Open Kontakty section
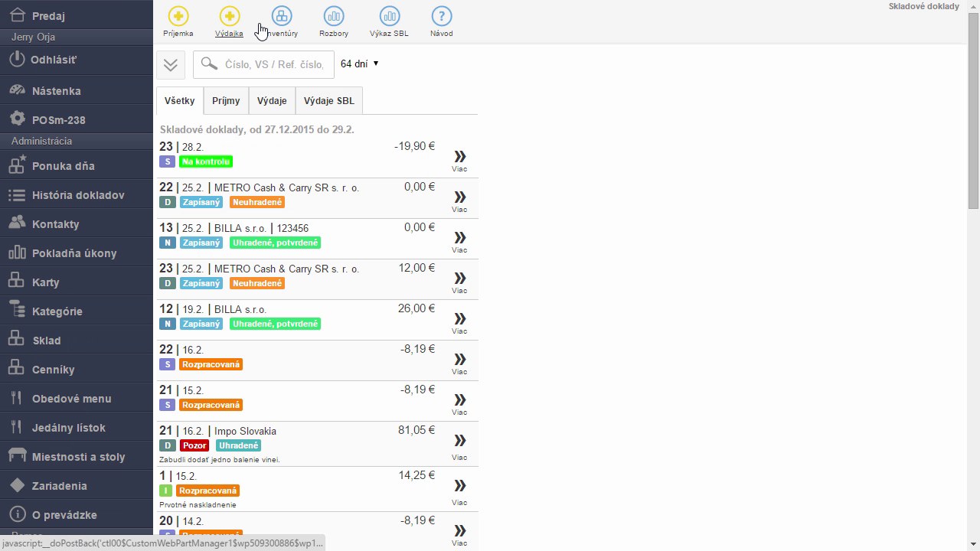This screenshot has width=980, height=551. pos(77,223)
